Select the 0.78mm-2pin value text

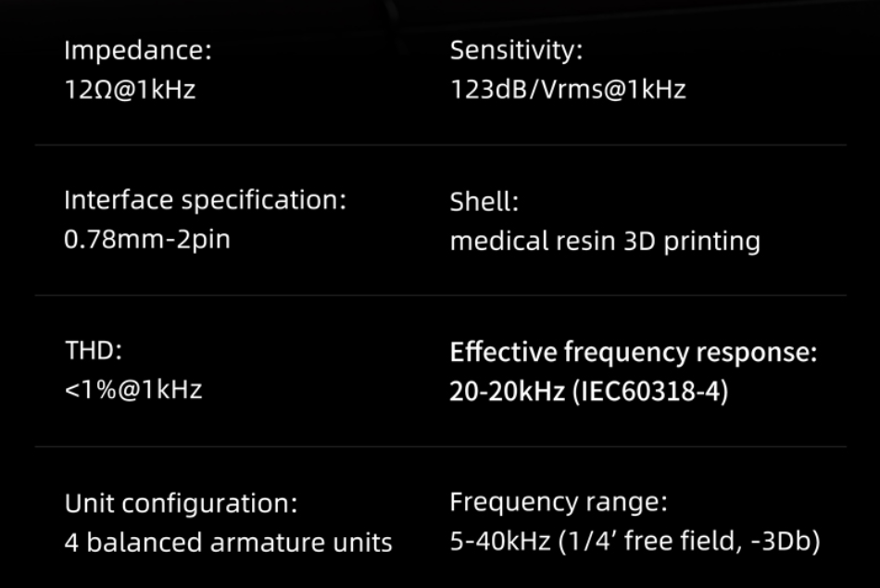(147, 240)
